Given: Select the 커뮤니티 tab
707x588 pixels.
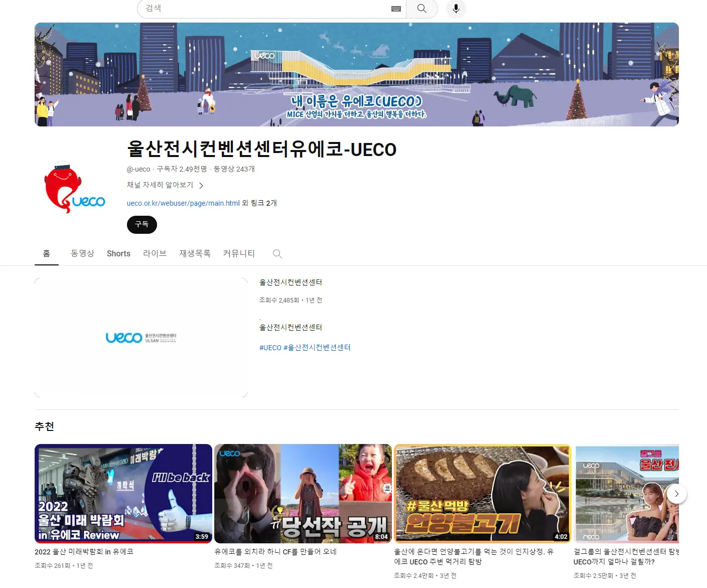Looking at the screenshot, I should point(238,253).
